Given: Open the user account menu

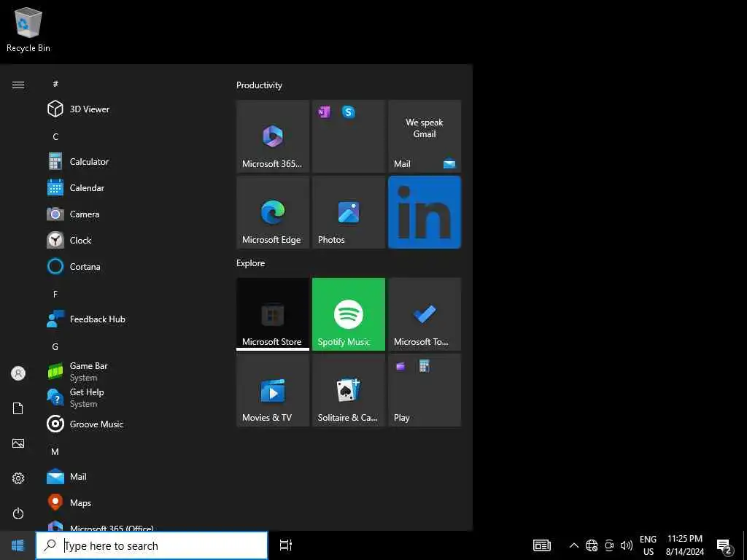Looking at the screenshot, I should (18, 373).
